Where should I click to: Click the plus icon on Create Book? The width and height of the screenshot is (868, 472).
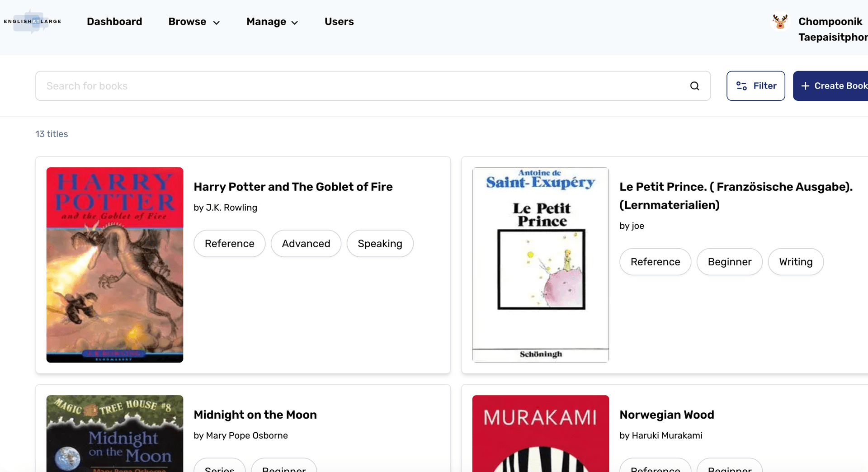pos(805,85)
